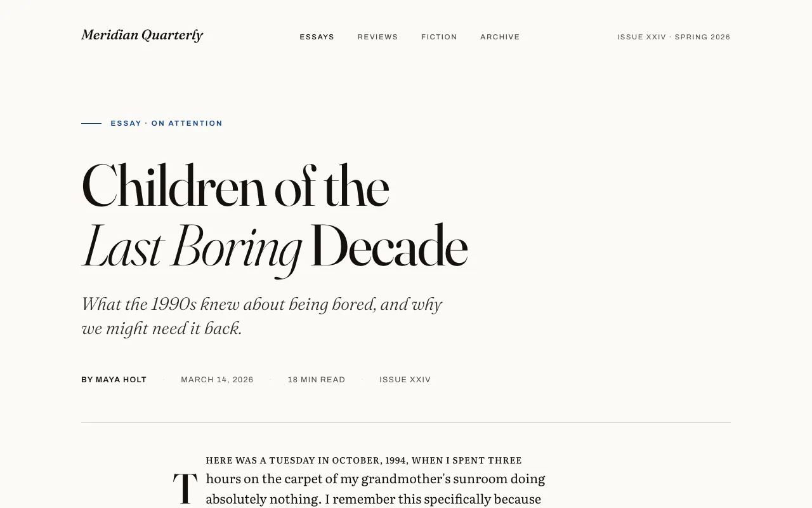Viewport: 812px width, 508px height.
Task: Click Issue XXIV in the article meta row
Action: 405,380
